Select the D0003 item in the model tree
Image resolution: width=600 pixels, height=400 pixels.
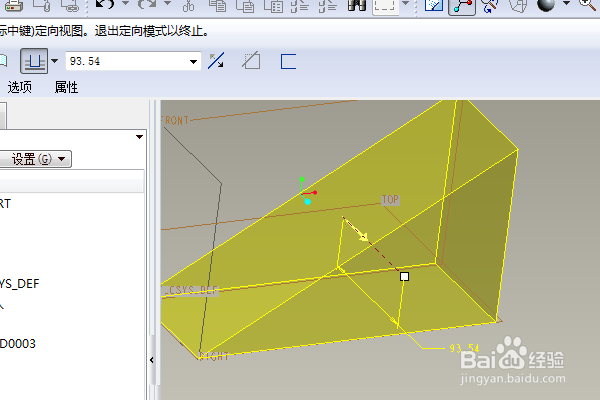coord(18,344)
